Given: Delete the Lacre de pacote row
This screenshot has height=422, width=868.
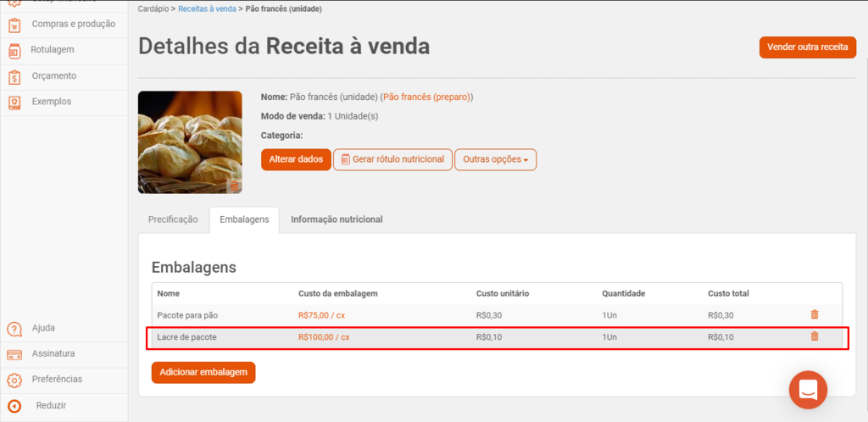Looking at the screenshot, I should 815,336.
